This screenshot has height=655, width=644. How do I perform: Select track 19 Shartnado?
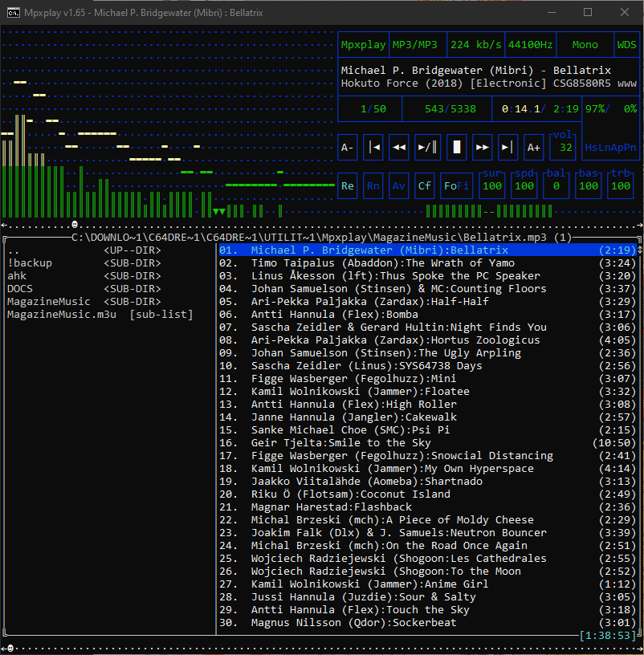[x=427, y=482]
